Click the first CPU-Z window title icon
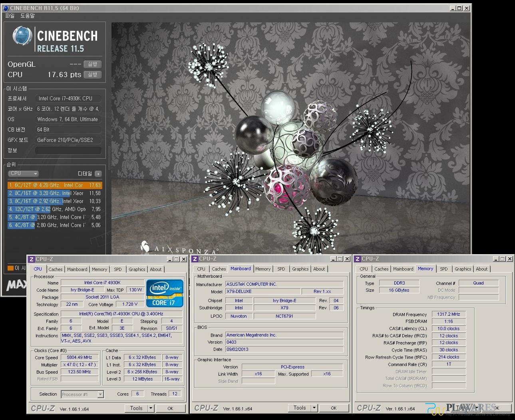 click(x=32, y=259)
